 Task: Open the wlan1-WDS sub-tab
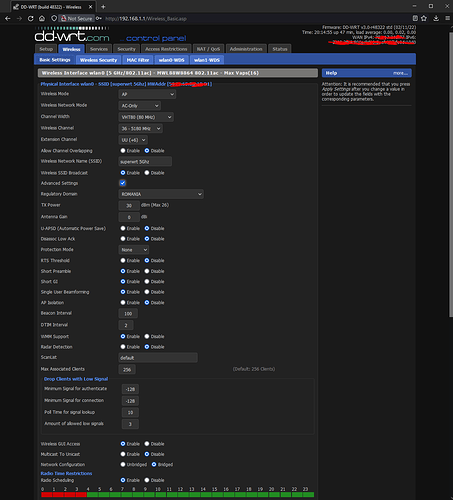(x=207, y=60)
